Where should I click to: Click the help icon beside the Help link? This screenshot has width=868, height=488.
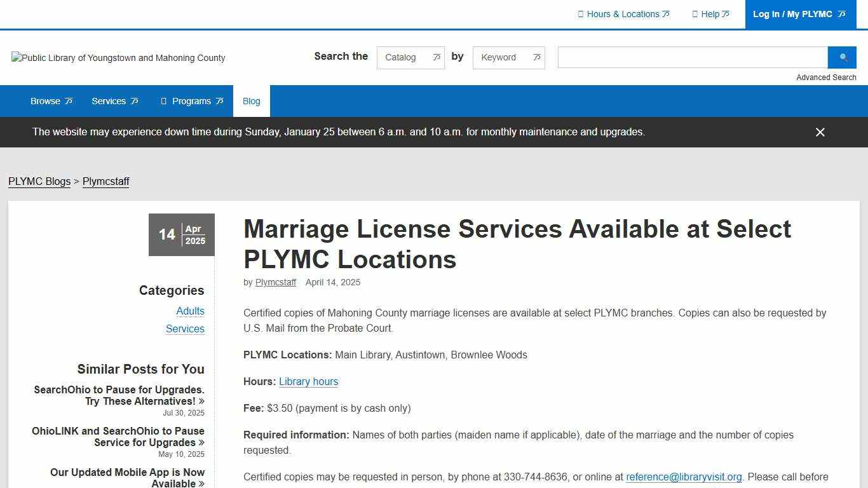[x=695, y=14]
